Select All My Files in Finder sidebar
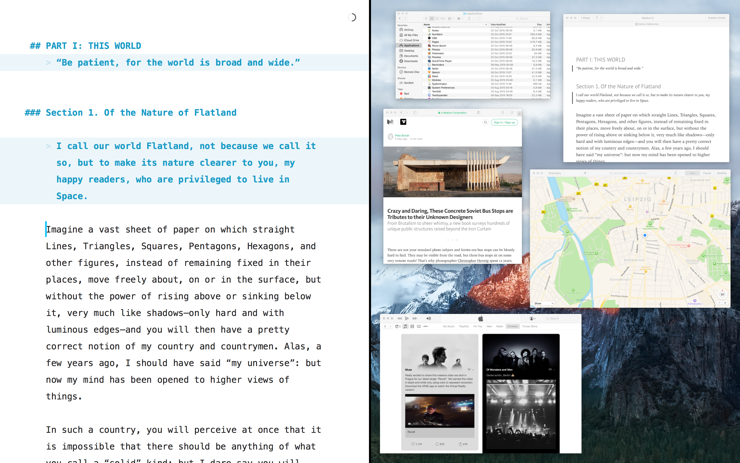 (x=409, y=35)
